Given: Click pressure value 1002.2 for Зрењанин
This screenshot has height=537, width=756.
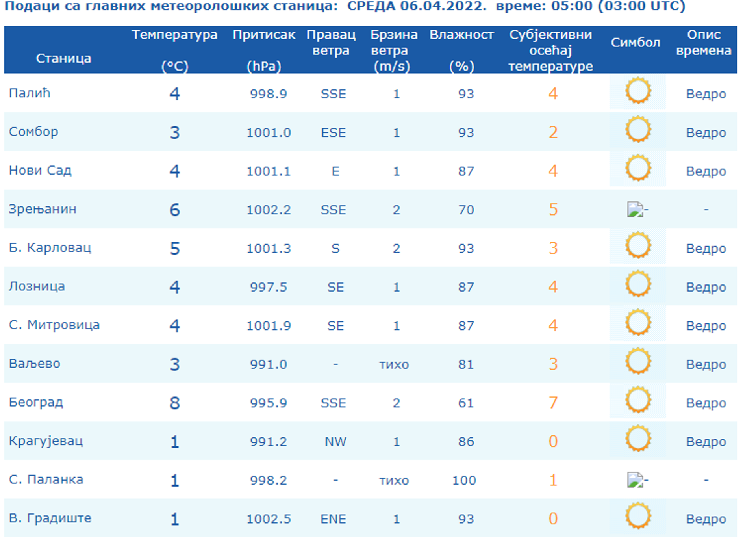Looking at the screenshot, I should pyautogui.click(x=269, y=210).
